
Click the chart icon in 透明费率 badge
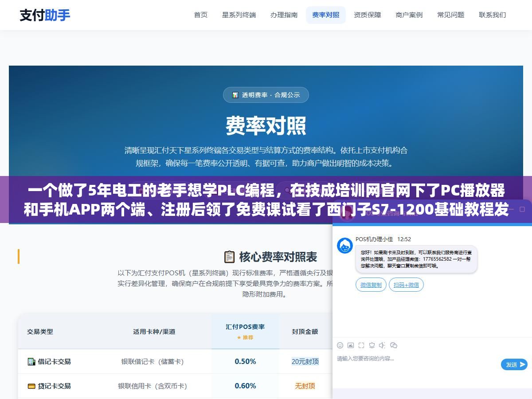pyautogui.click(x=235, y=95)
